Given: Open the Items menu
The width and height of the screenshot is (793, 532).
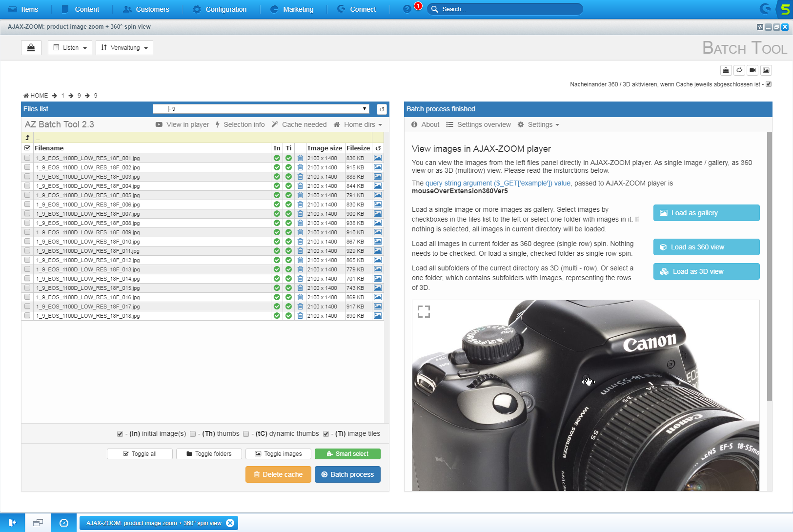Looking at the screenshot, I should (x=23, y=9).
